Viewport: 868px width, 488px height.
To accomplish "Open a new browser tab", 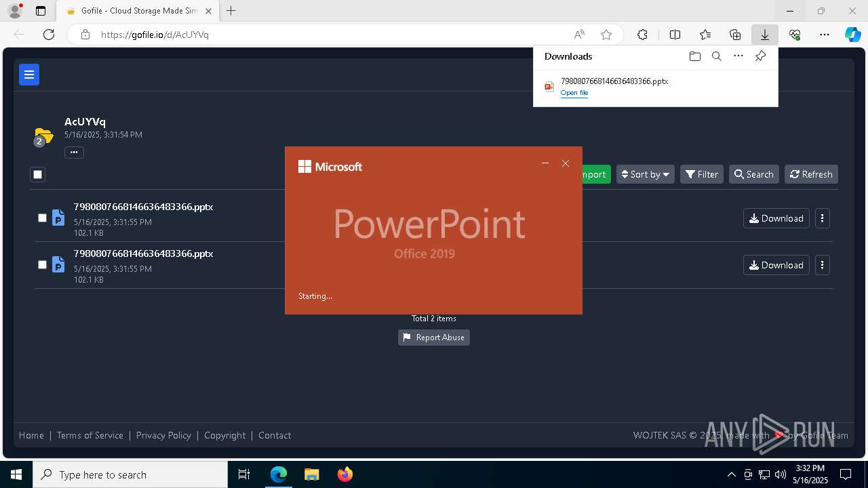I will [231, 11].
